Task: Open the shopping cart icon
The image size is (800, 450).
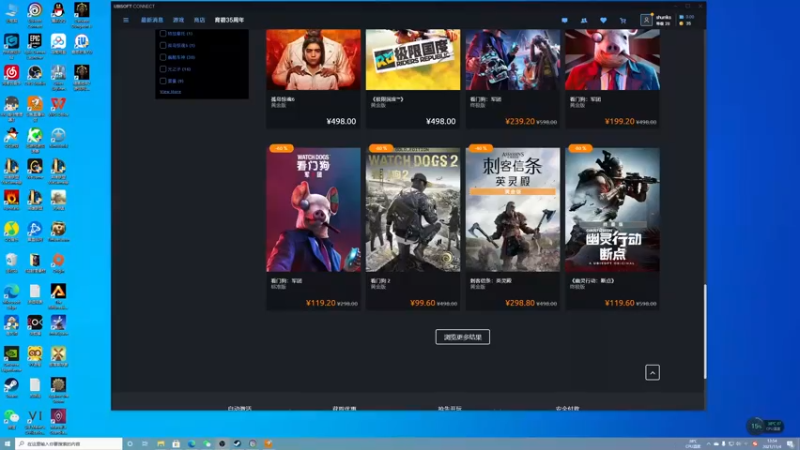Action: (x=622, y=20)
